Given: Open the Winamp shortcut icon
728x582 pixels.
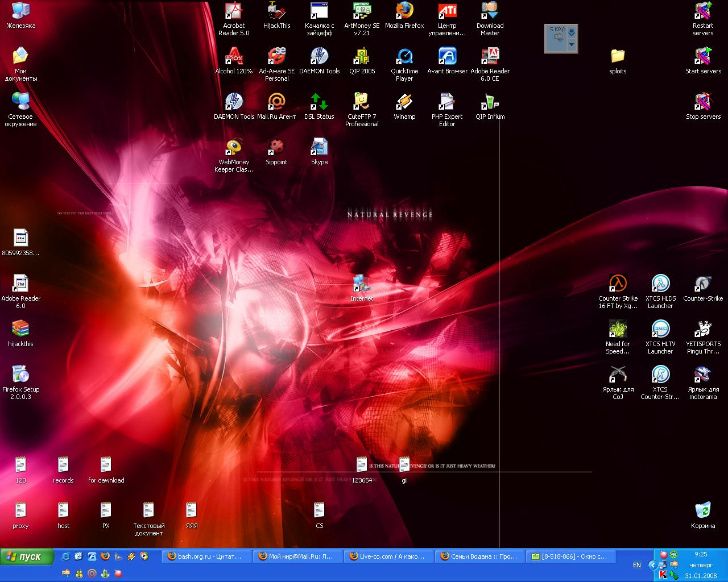Looking at the screenshot, I should [x=404, y=102].
